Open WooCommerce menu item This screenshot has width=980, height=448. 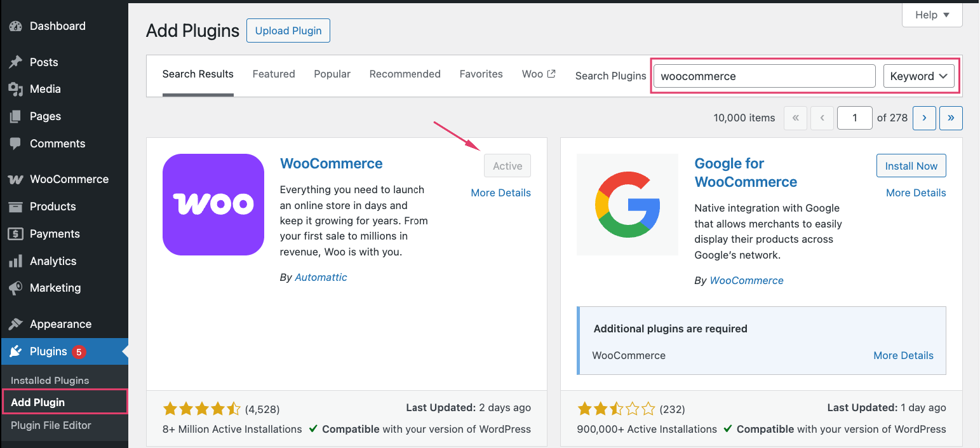pyautogui.click(x=64, y=179)
